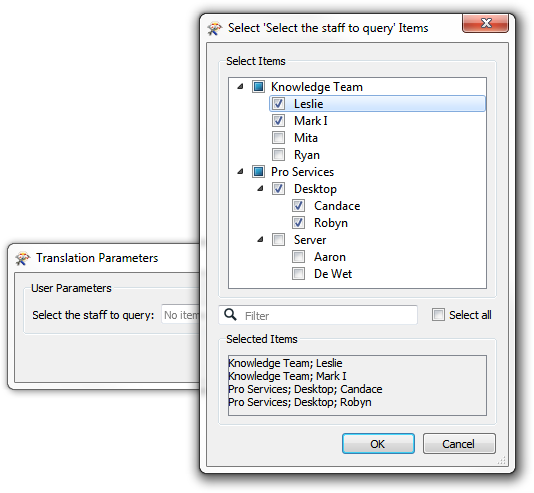Click 'Knowledge Team; Leslie' in Selected Items
This screenshot has width=534, height=493.
[x=285, y=363]
